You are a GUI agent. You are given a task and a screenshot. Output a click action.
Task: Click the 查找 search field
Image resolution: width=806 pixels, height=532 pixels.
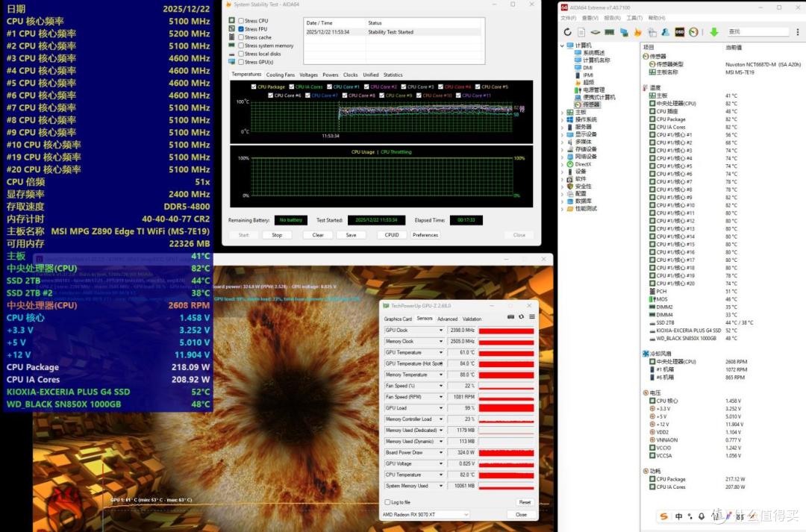pos(757,32)
